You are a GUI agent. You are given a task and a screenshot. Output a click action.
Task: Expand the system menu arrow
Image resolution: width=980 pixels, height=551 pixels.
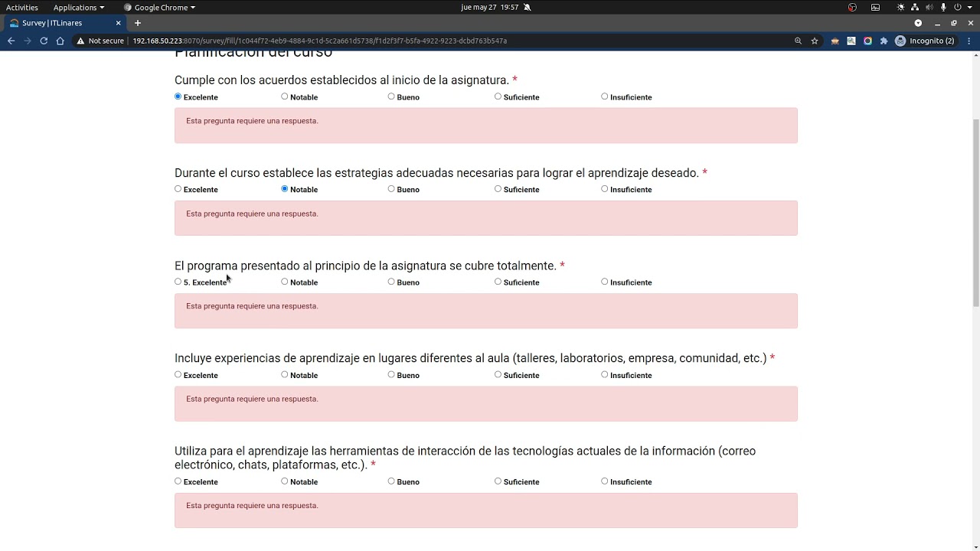coord(970,7)
